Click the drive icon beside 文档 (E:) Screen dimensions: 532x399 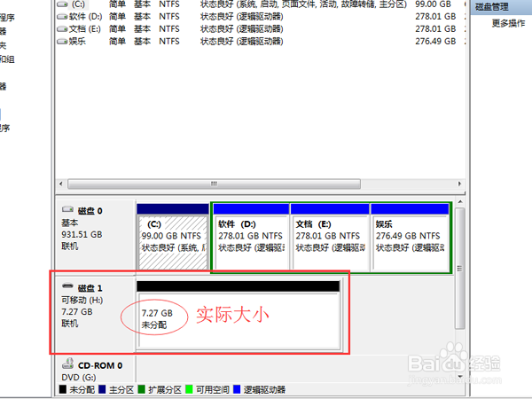(x=62, y=29)
